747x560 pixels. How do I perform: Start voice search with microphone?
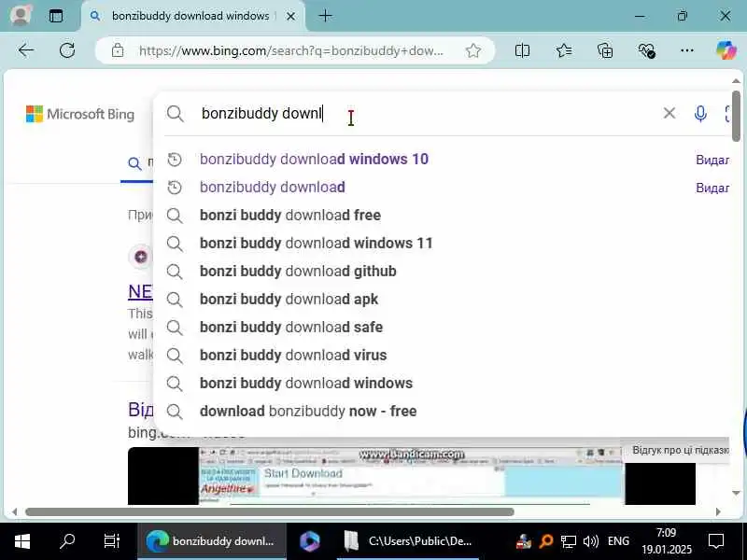coord(700,114)
